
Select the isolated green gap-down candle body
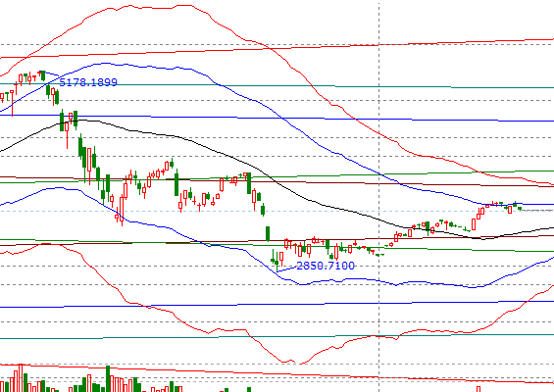(x=268, y=234)
